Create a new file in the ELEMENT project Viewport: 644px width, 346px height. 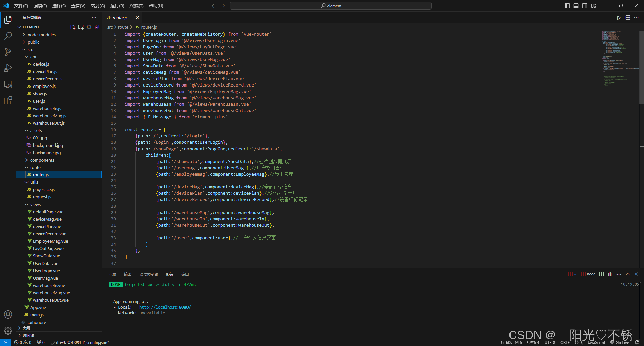(x=72, y=27)
